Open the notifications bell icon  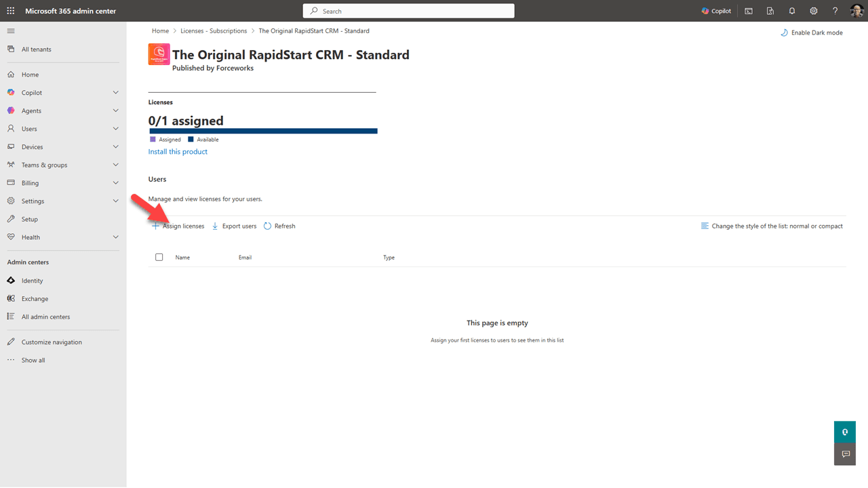[792, 11]
